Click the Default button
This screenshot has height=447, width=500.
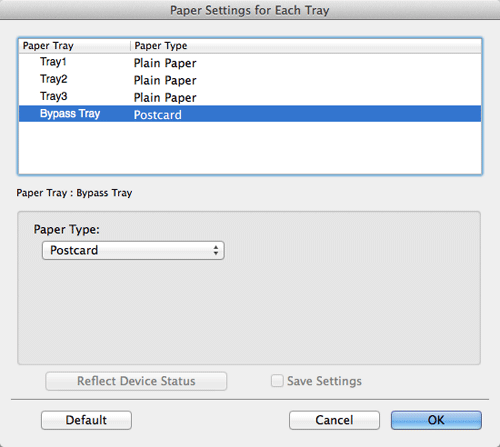(x=86, y=420)
